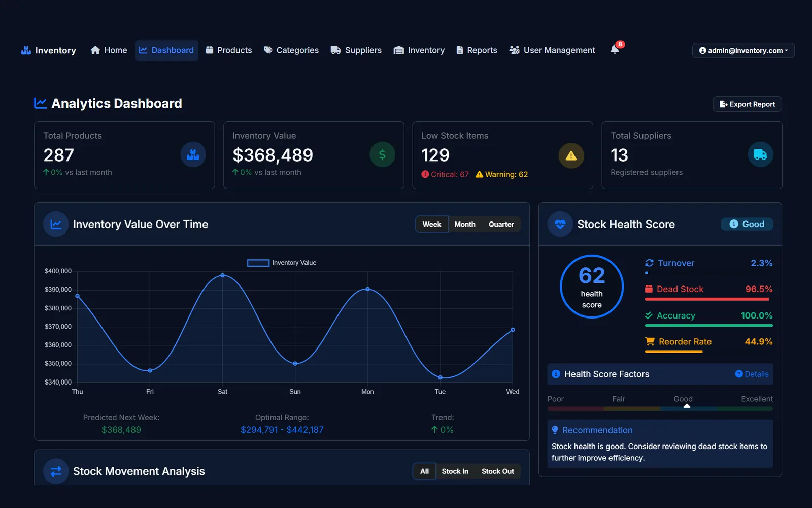Click the Reorder Rate 44.9% value
The height and width of the screenshot is (508, 812).
[759, 341]
